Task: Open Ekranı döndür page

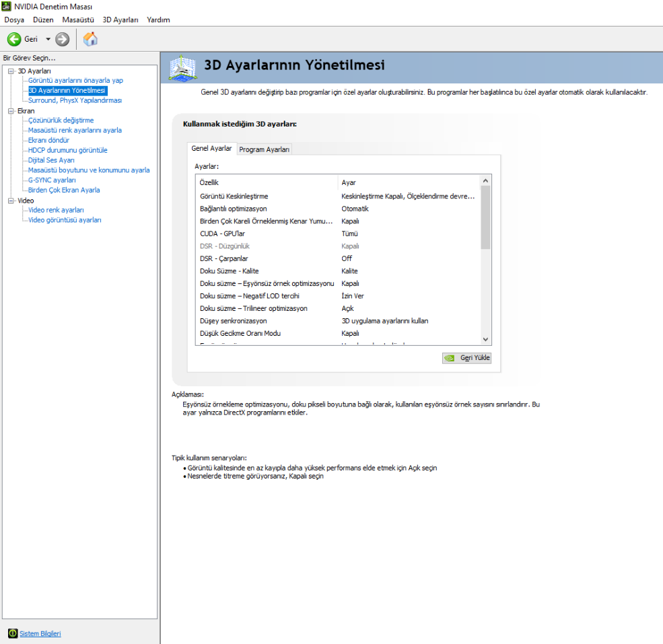Action: coord(48,140)
